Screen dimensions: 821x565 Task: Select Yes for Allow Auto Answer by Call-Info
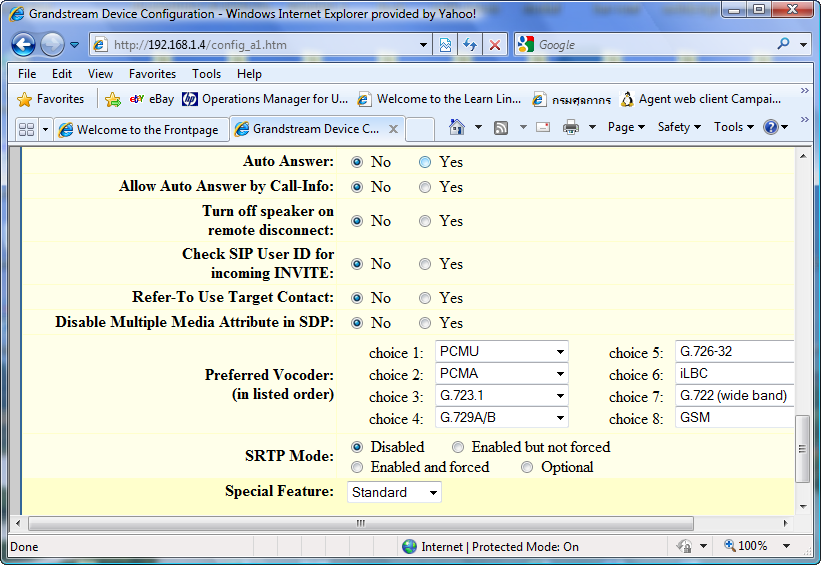[425, 187]
